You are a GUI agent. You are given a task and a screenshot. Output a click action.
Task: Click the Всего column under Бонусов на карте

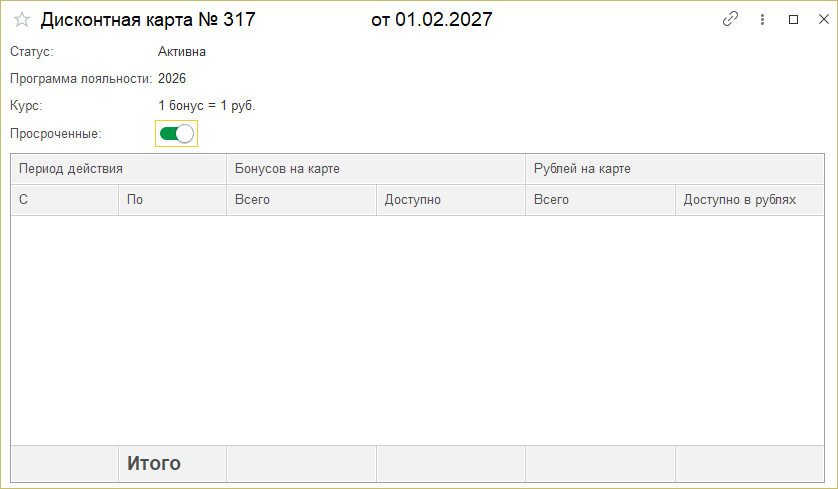pos(301,200)
